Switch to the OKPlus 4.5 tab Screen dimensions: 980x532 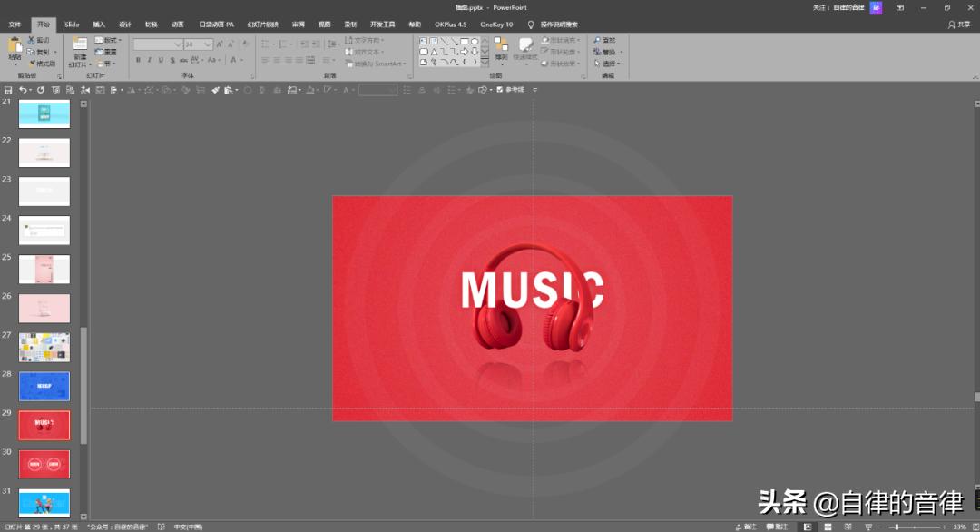point(450,25)
